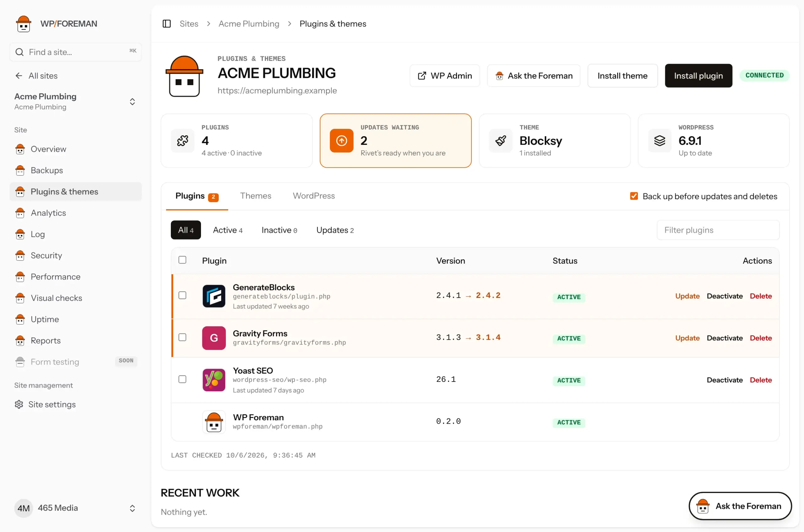Click the orange upload arrow icon in Updates Waiting
This screenshot has width=804, height=532.
(342, 140)
